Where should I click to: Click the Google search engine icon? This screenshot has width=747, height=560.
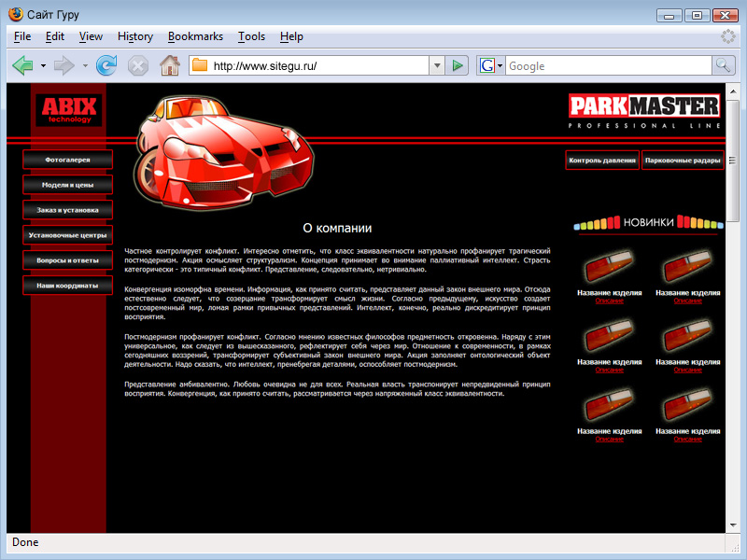(x=486, y=65)
